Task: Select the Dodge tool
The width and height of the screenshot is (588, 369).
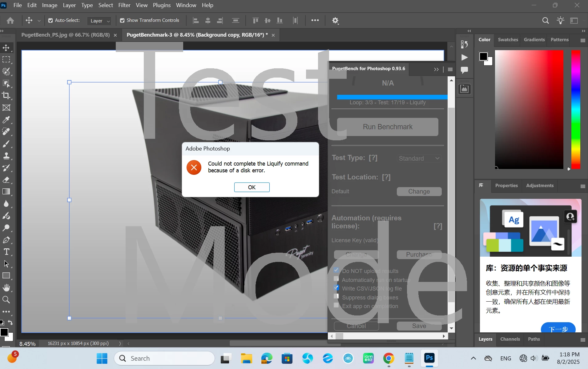Action: (x=6, y=228)
